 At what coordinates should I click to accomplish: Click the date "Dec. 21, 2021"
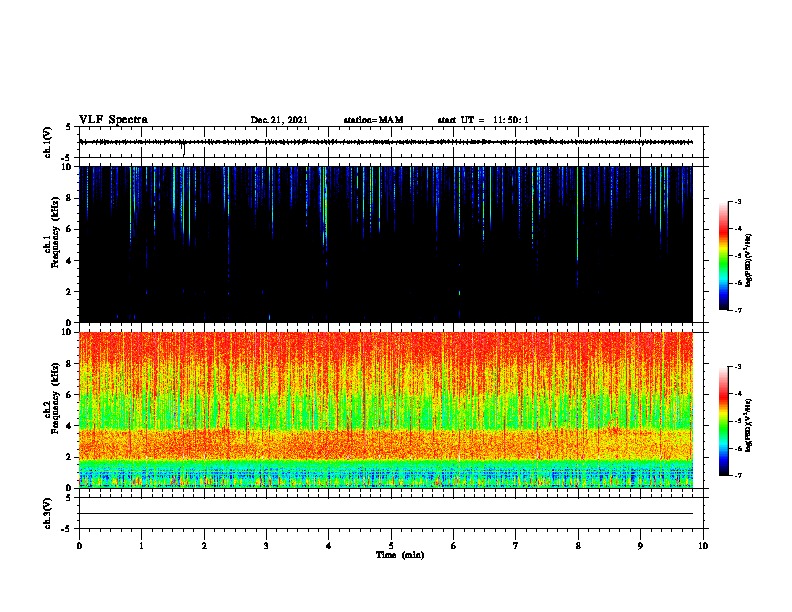[x=279, y=120]
